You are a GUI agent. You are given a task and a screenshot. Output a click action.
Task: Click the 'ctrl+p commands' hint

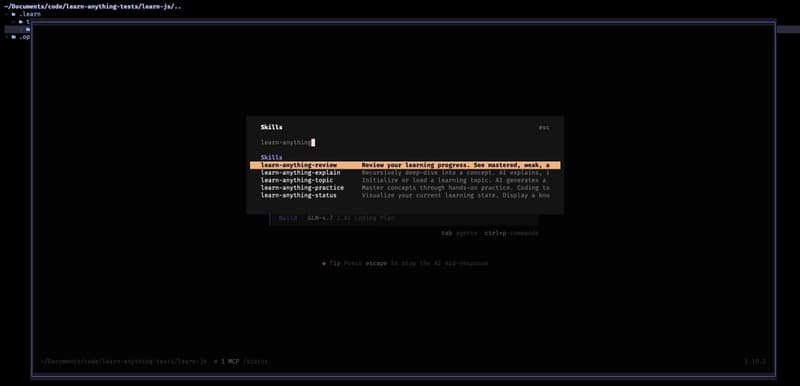click(511, 233)
